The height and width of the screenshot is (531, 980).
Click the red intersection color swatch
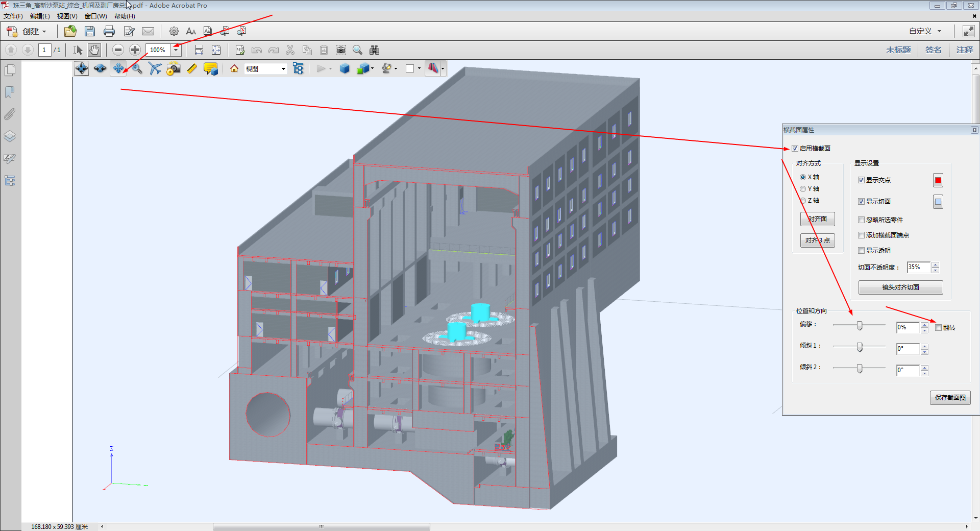tap(938, 180)
